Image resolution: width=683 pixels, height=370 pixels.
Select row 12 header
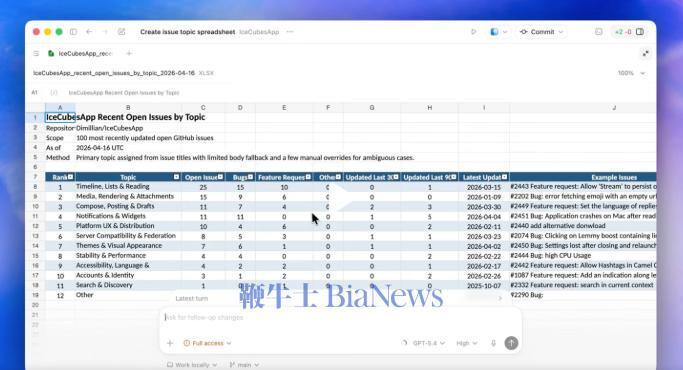[x=35, y=226]
